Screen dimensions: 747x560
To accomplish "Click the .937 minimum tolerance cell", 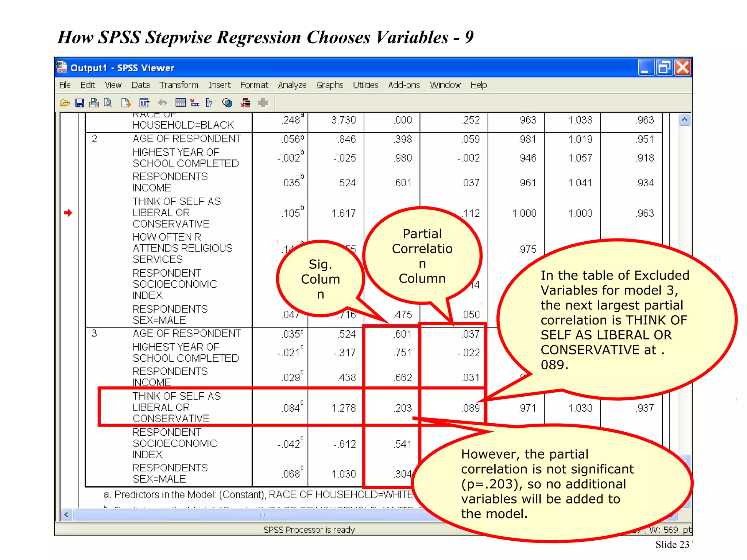I will tap(645, 408).
